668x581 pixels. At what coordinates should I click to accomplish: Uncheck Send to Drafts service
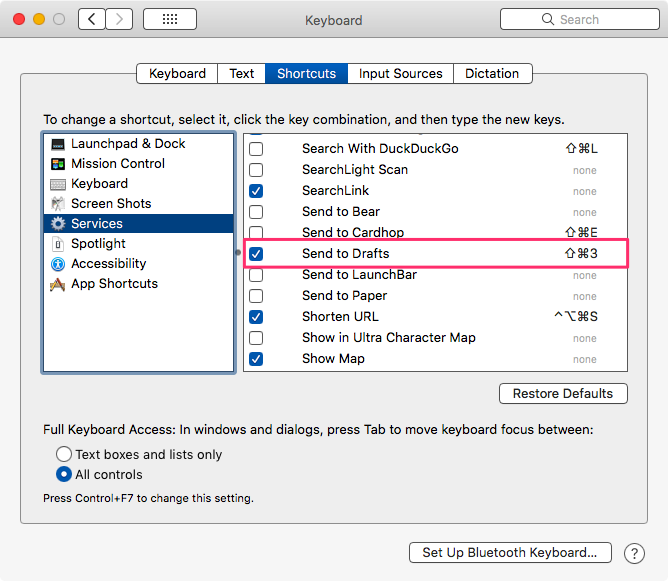[256, 254]
